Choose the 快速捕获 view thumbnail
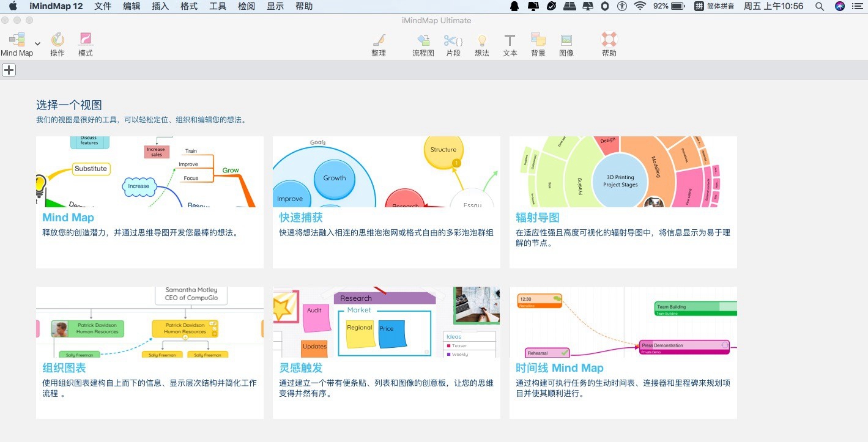The height and width of the screenshot is (442, 868). click(387, 172)
